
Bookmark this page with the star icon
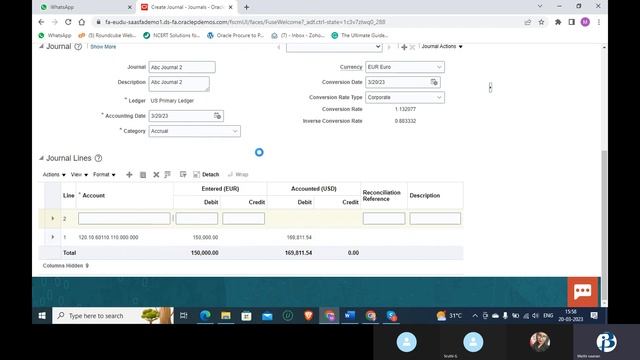(x=541, y=22)
